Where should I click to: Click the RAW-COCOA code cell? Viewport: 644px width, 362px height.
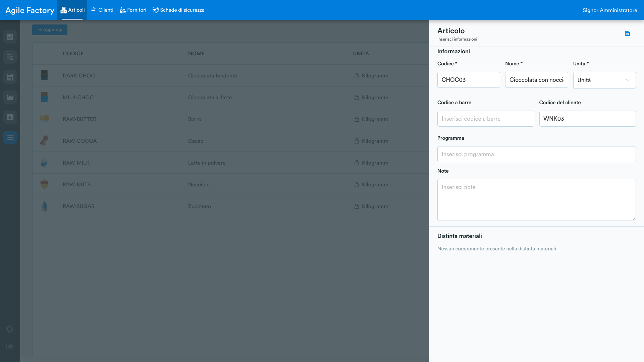79,141
